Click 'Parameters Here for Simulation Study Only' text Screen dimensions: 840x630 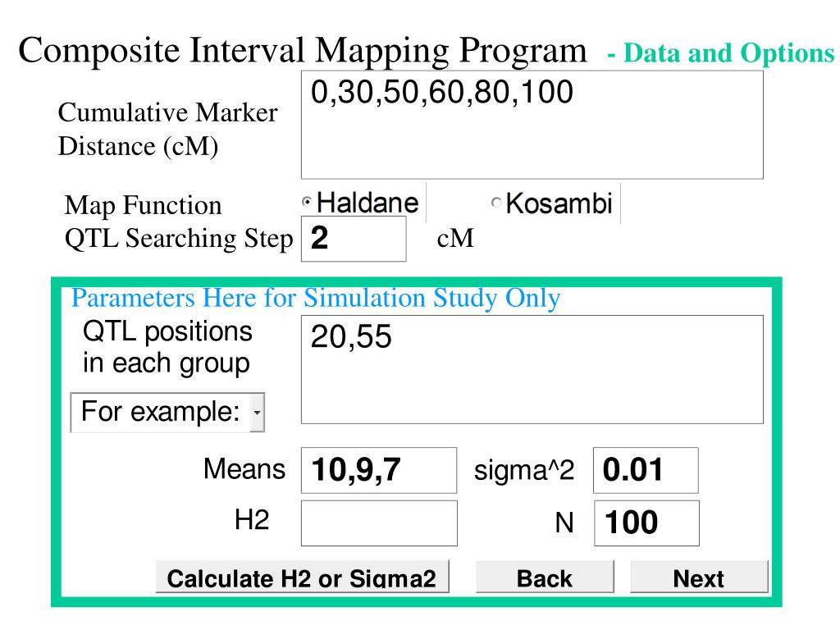pos(316,298)
